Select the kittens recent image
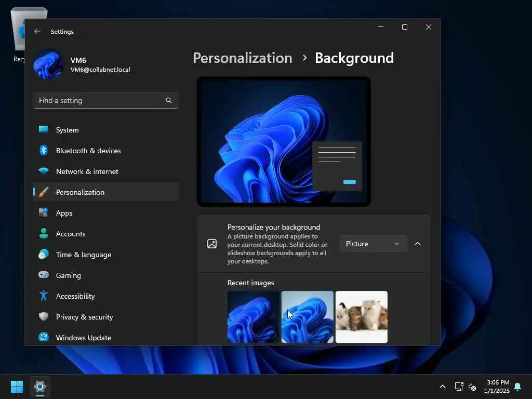 [362, 316]
